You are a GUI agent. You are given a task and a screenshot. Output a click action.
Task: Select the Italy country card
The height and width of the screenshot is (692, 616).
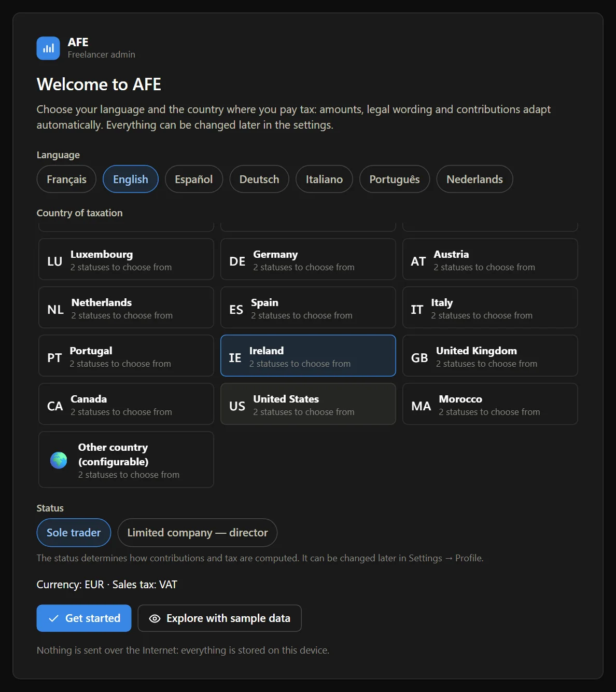pos(490,308)
